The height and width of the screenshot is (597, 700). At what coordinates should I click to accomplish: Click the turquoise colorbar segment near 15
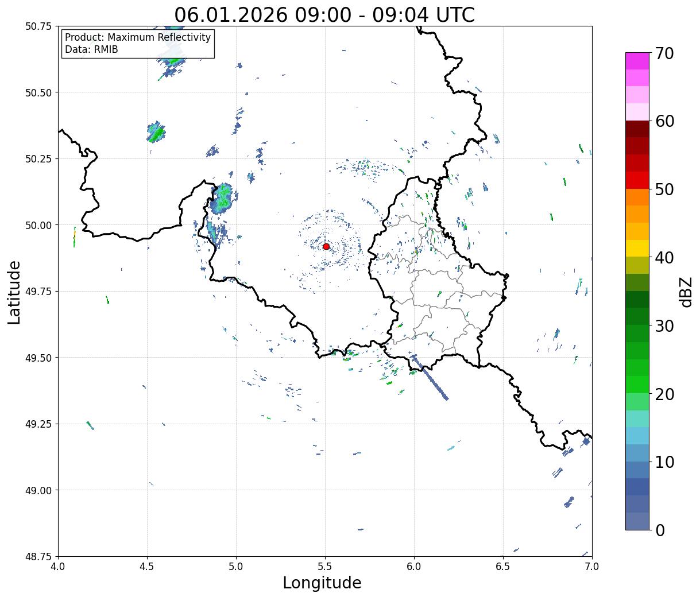tap(637, 418)
